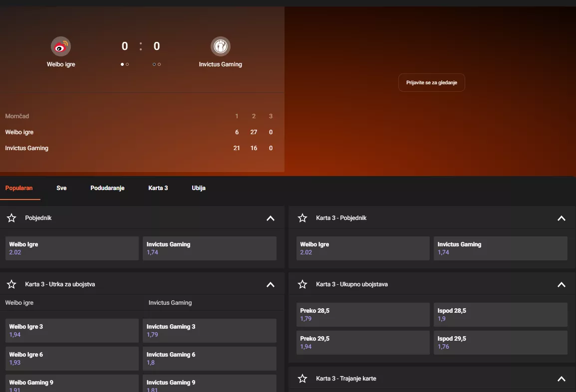Collapse the Karta 3 - Pobjednik section
This screenshot has height=392, width=576.
tap(562, 218)
